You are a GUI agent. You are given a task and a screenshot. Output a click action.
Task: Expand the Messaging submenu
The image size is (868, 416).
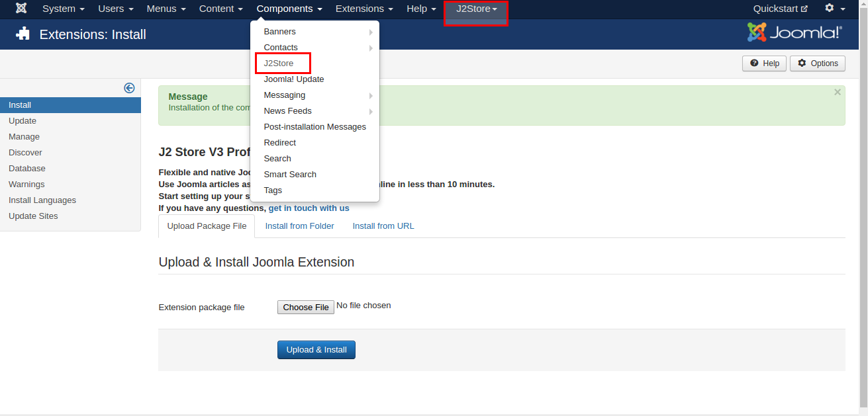[314, 95]
